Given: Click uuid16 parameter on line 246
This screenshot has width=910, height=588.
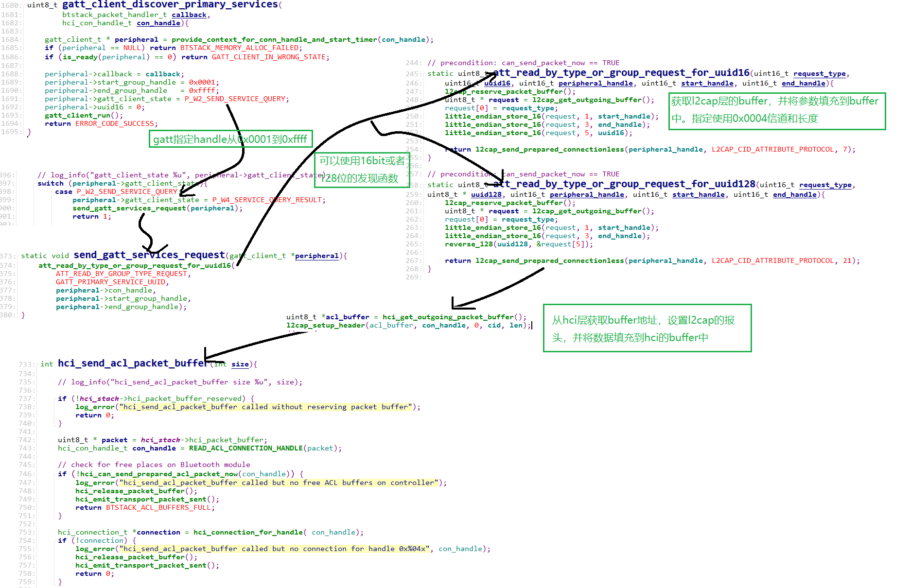Looking at the screenshot, I should click(x=497, y=84).
